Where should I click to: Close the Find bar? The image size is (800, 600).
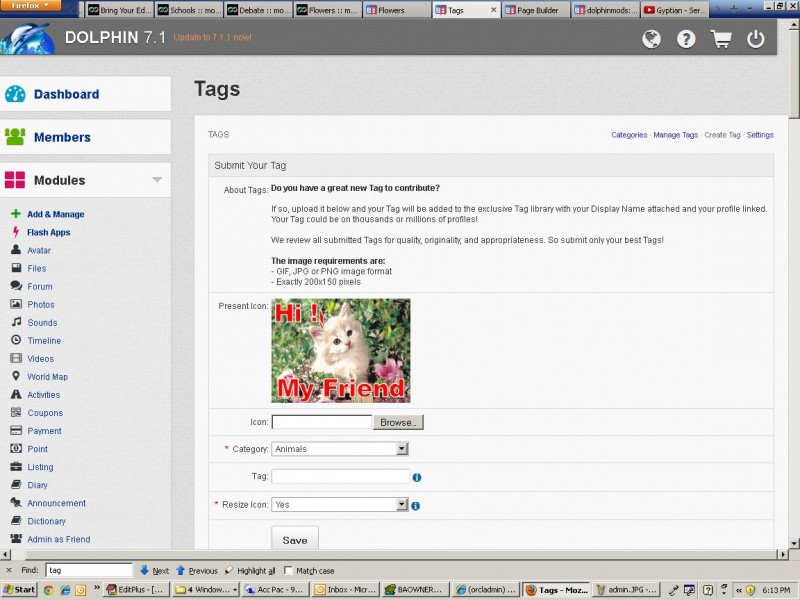click(x=9, y=570)
